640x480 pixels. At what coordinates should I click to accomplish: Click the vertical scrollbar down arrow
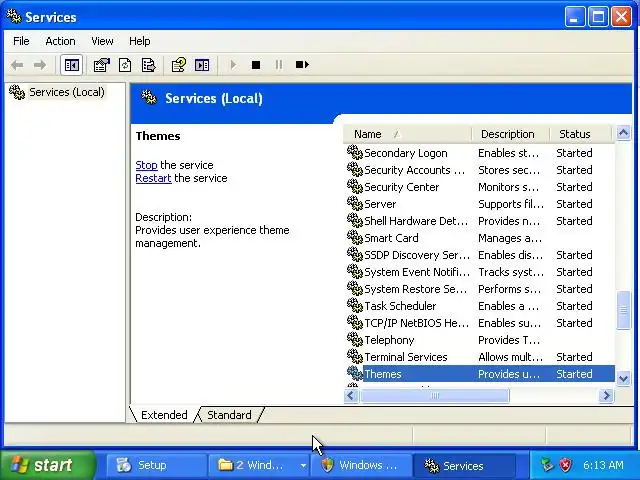pyautogui.click(x=623, y=378)
